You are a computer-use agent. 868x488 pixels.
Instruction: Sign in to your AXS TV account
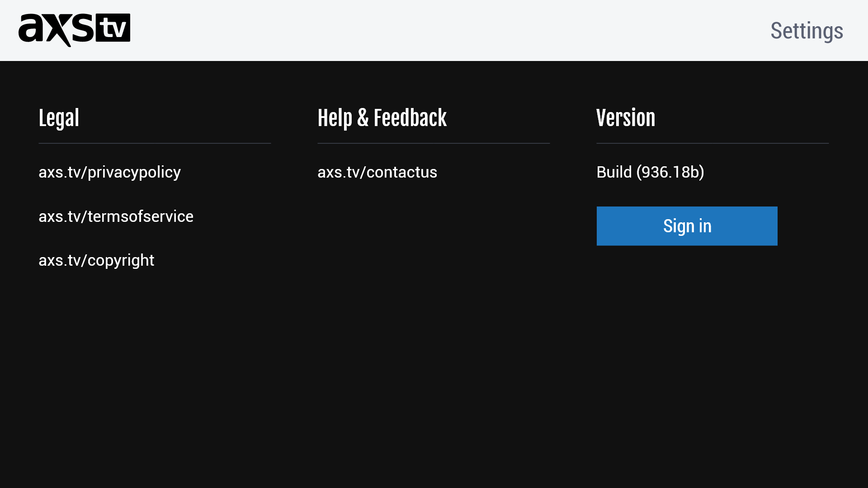(x=687, y=226)
